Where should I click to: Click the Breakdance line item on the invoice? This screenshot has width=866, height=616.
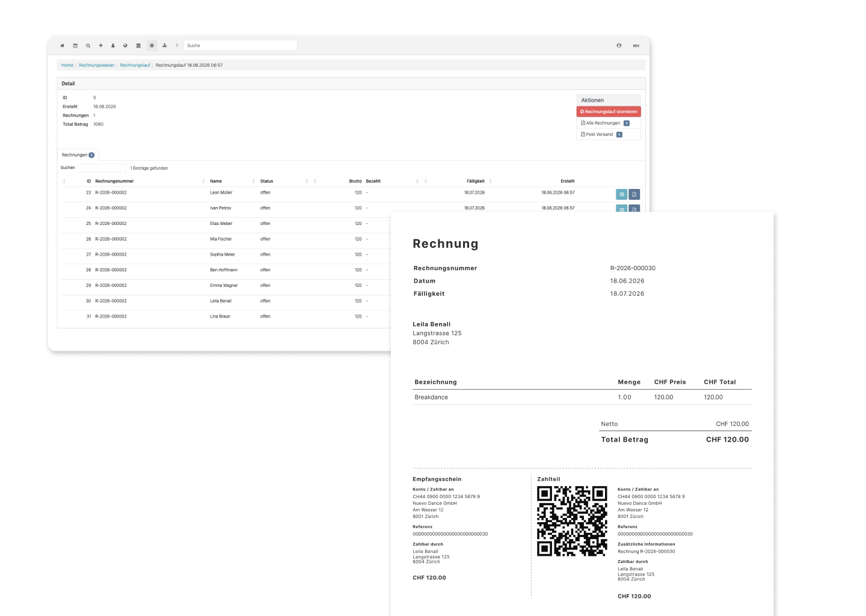pos(431,398)
